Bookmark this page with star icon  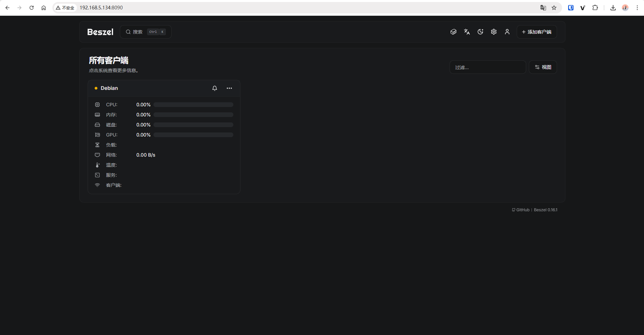(x=554, y=8)
